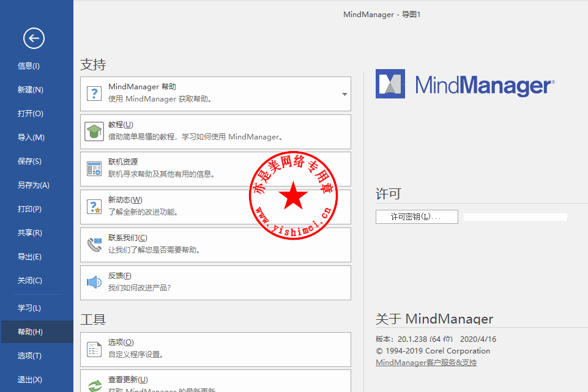Open the 导出(E) menu entry
The image size is (588, 392).
click(29, 257)
